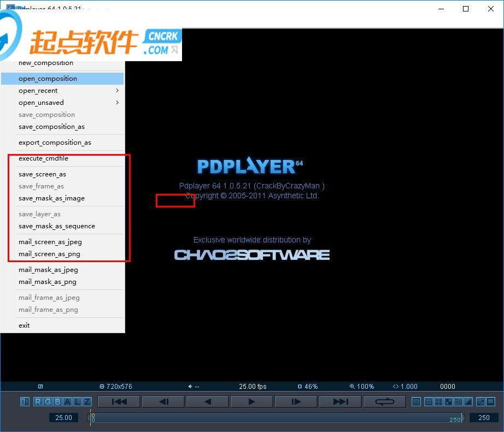Click the 720x576 resolution indicator
The height and width of the screenshot is (432, 504).
pos(116,387)
